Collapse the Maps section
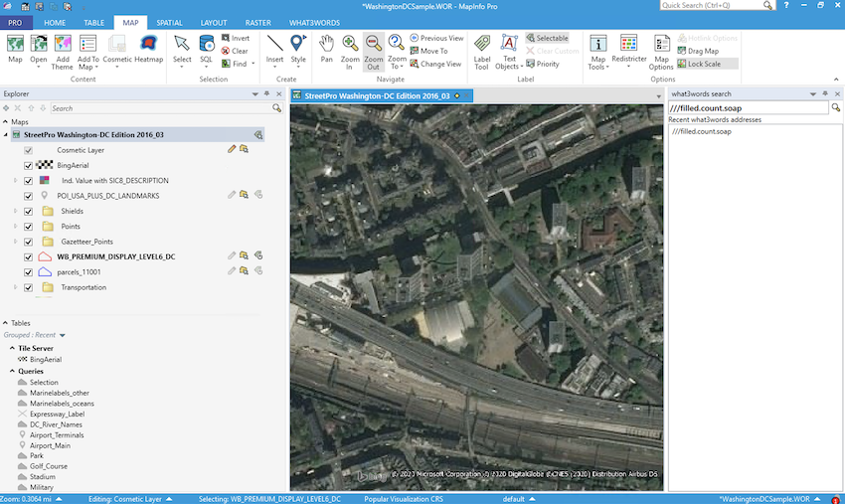The height and width of the screenshot is (504, 845). pyautogui.click(x=5, y=122)
